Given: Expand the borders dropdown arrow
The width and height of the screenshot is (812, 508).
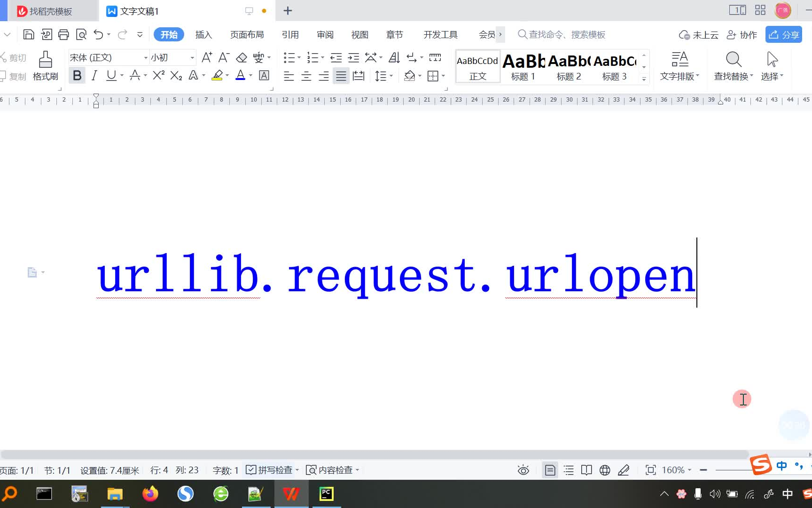Looking at the screenshot, I should click(444, 76).
